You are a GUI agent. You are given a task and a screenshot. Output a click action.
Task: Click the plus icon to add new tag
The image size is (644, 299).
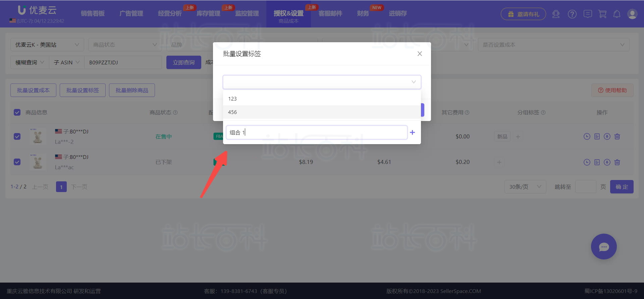tap(412, 132)
